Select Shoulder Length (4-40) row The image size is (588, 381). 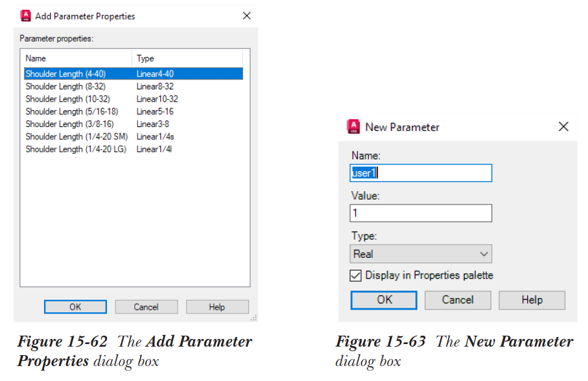[x=134, y=74]
